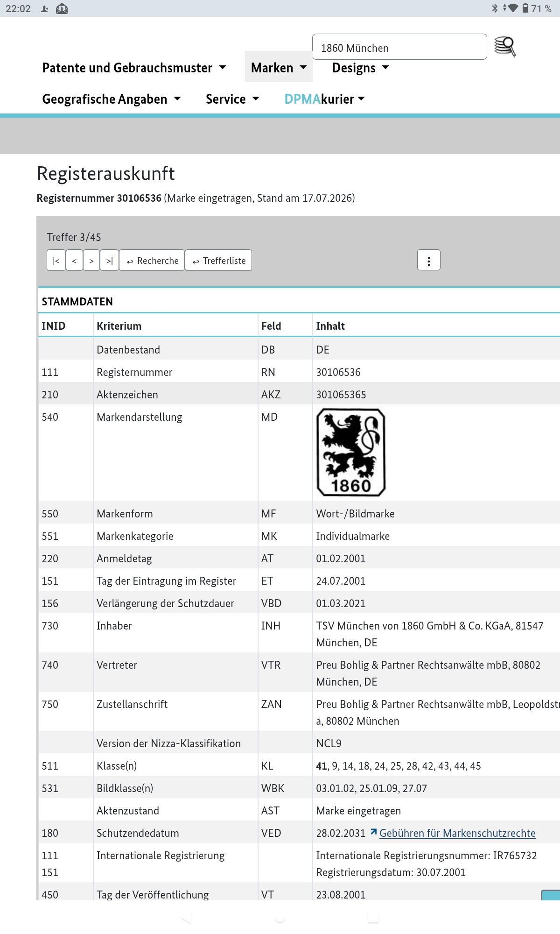
Task: Go to next hit with > button
Action: 91,260
